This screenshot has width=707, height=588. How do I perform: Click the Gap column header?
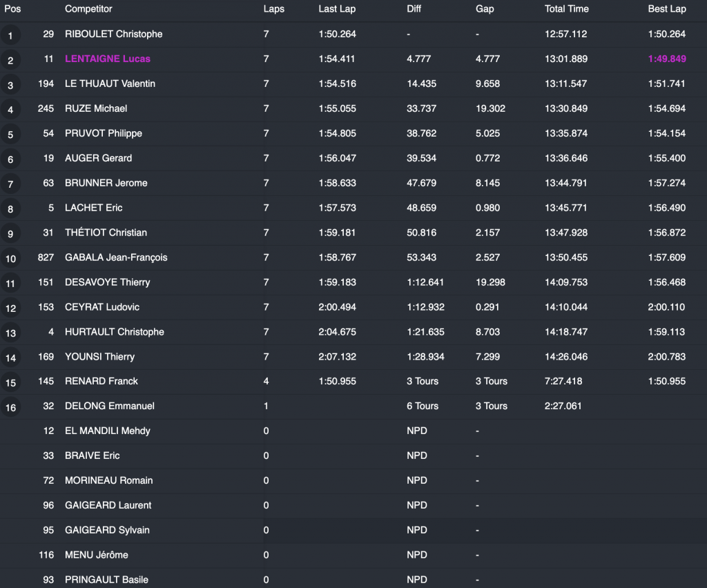coord(485,9)
